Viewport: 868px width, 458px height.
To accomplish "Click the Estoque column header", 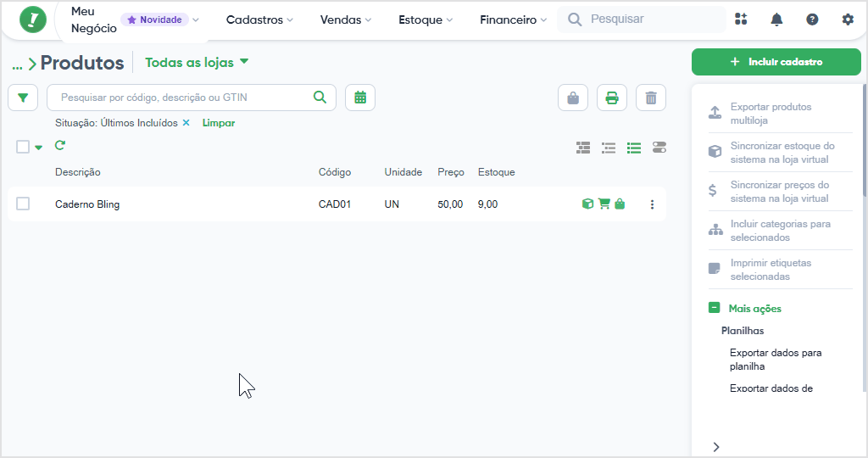I will click(x=496, y=172).
